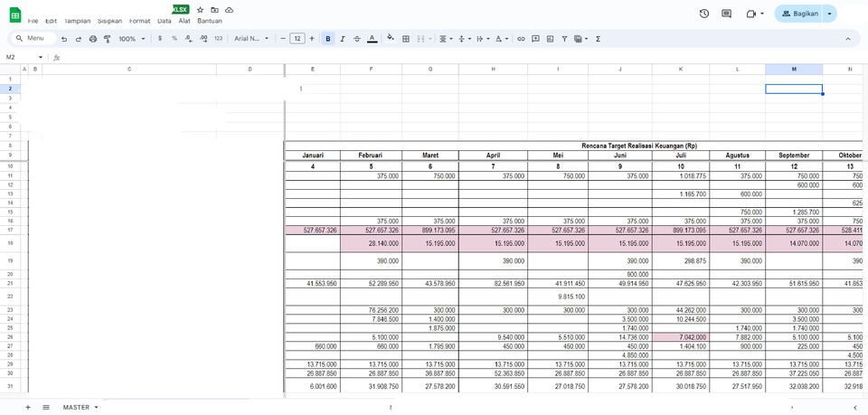Click the formula bar input
The height and width of the screenshot is (415, 868).
tap(462, 58)
